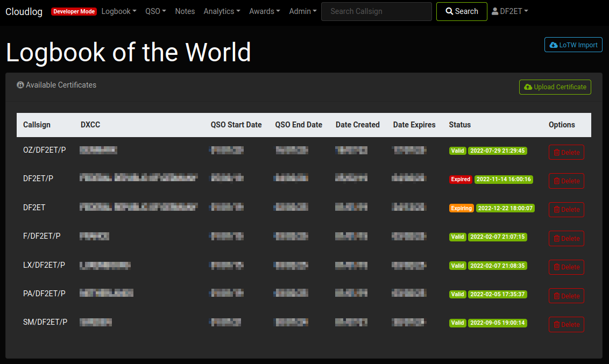Open the Cloudlog home link
The image size is (609, 364).
pyautogui.click(x=24, y=12)
